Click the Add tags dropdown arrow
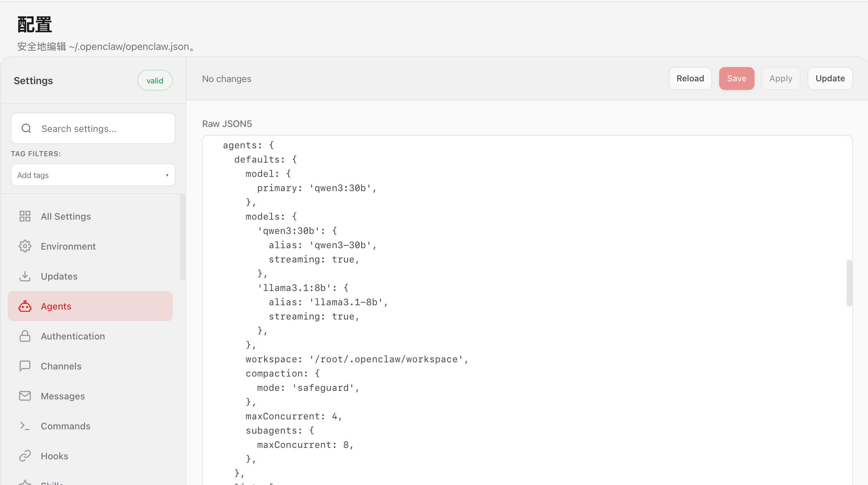The image size is (868, 485). pyautogui.click(x=167, y=175)
